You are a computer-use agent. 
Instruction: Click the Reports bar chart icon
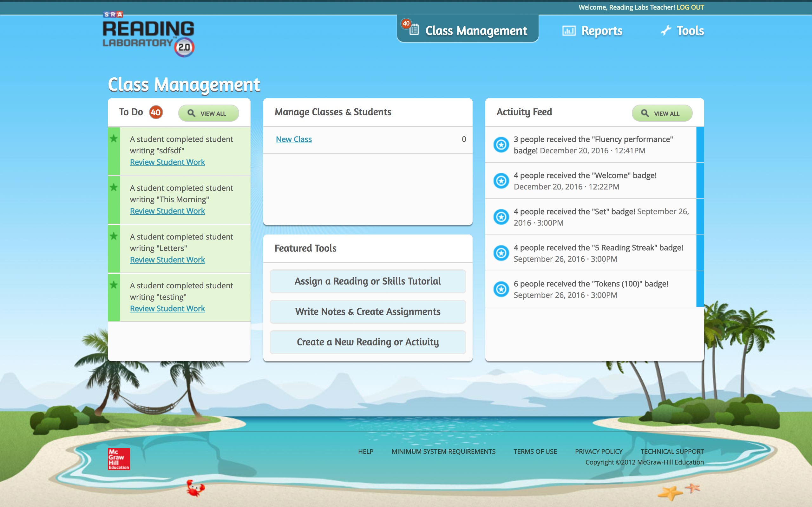coord(569,31)
